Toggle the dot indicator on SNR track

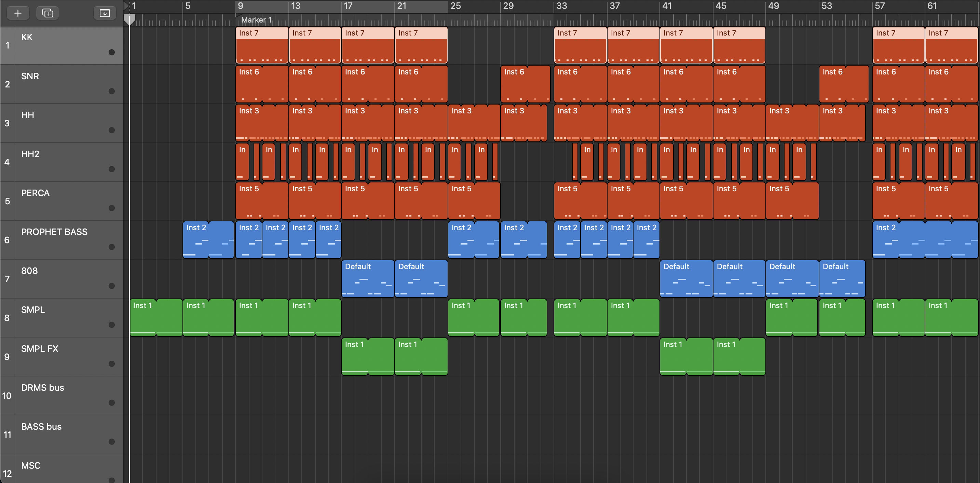click(x=111, y=91)
